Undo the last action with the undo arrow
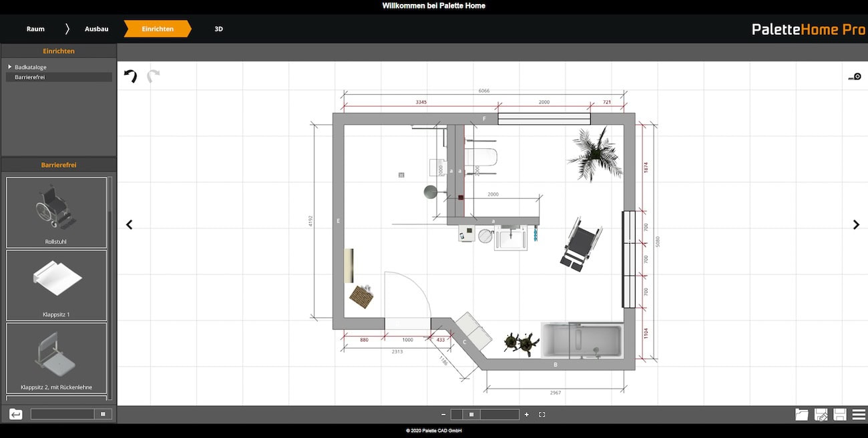The image size is (868, 438). click(x=131, y=76)
